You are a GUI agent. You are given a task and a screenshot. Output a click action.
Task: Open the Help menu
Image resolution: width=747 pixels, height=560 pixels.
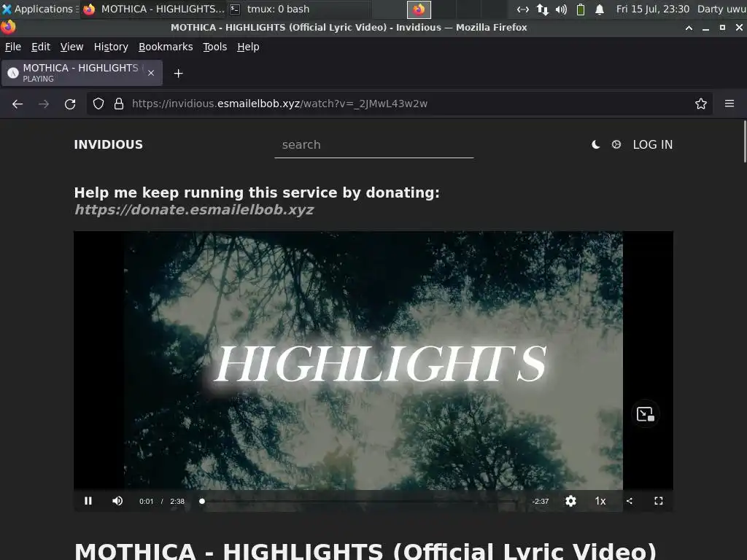point(248,47)
